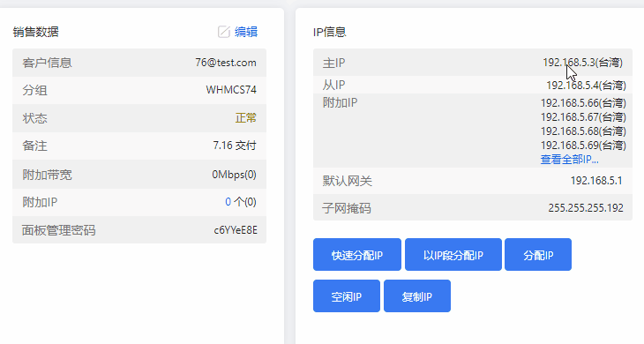
Task: Click the remark value 7.16 交付
Action: [235, 146]
